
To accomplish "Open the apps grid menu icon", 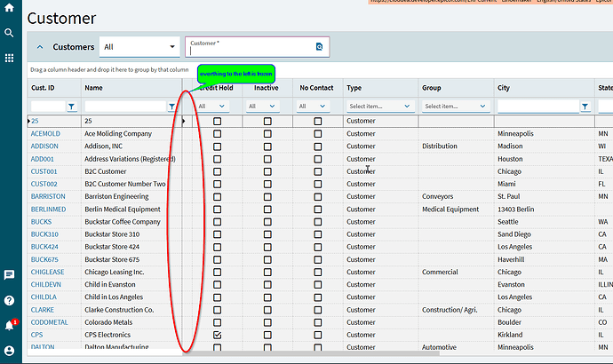I will coord(9,58).
